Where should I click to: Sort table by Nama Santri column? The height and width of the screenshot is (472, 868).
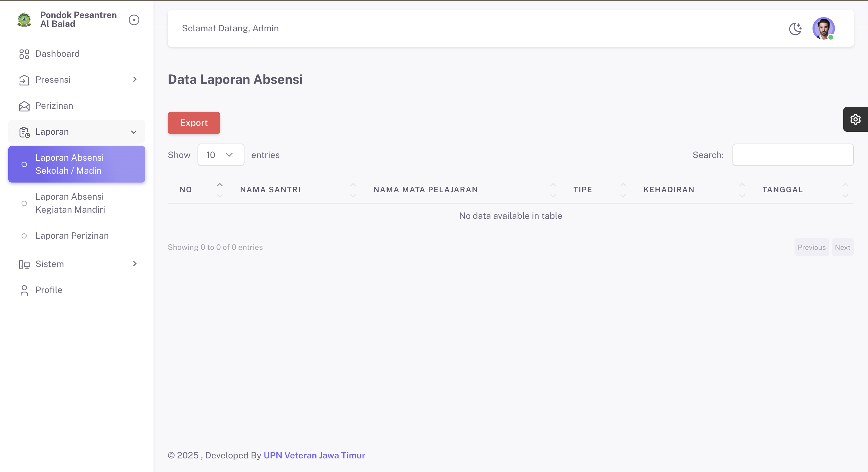pos(270,189)
